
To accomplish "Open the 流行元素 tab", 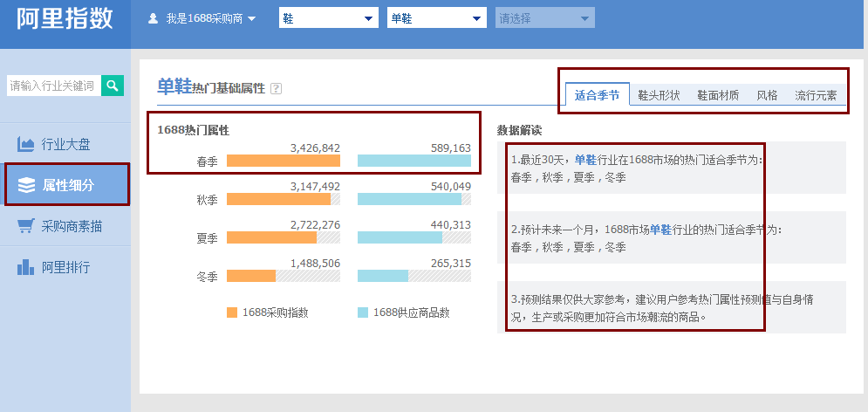I will (x=816, y=96).
